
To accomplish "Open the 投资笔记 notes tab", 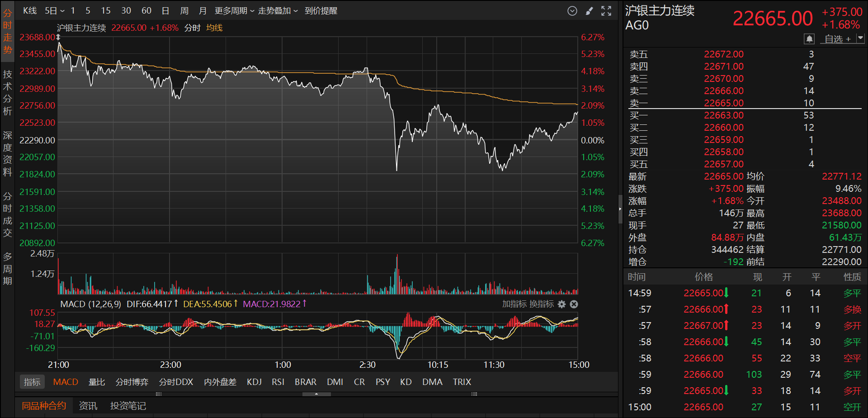I will tap(128, 406).
